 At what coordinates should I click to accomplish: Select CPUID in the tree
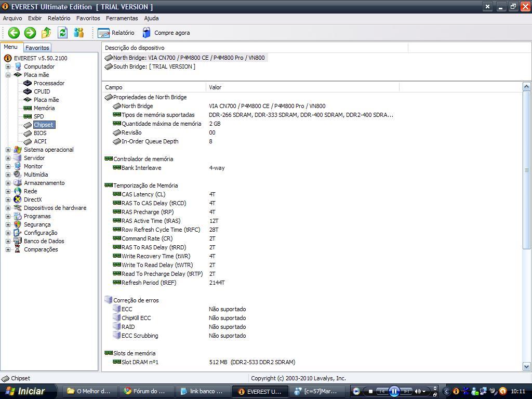42,91
